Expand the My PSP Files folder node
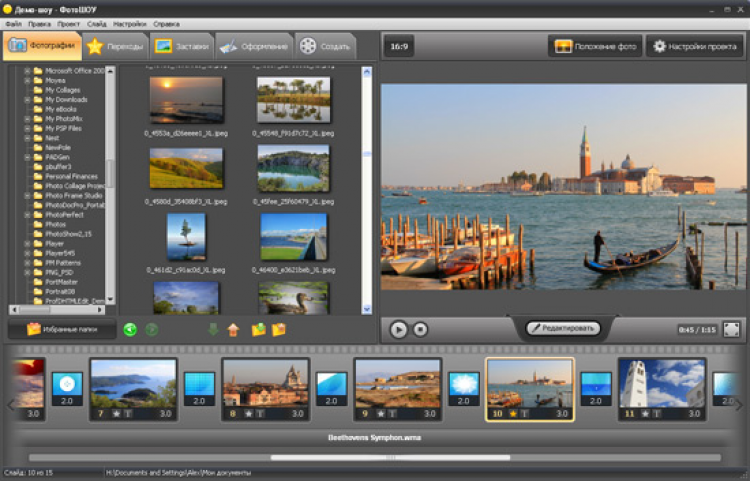This screenshot has width=750, height=481. [27, 128]
